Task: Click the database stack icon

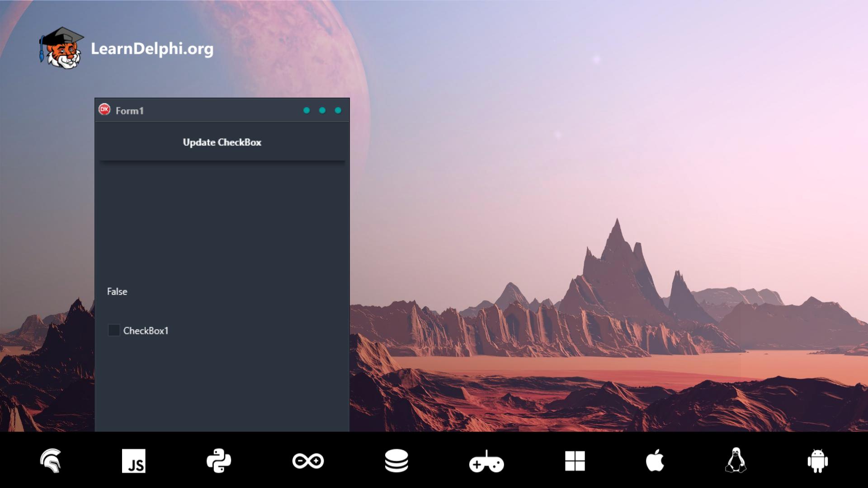Action: tap(396, 461)
